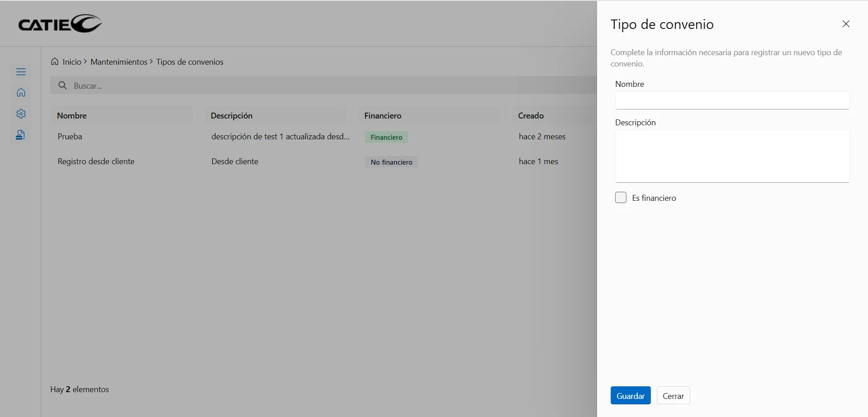Focus the Nombre text field
Image resolution: width=868 pixels, height=417 pixels.
pos(732,100)
